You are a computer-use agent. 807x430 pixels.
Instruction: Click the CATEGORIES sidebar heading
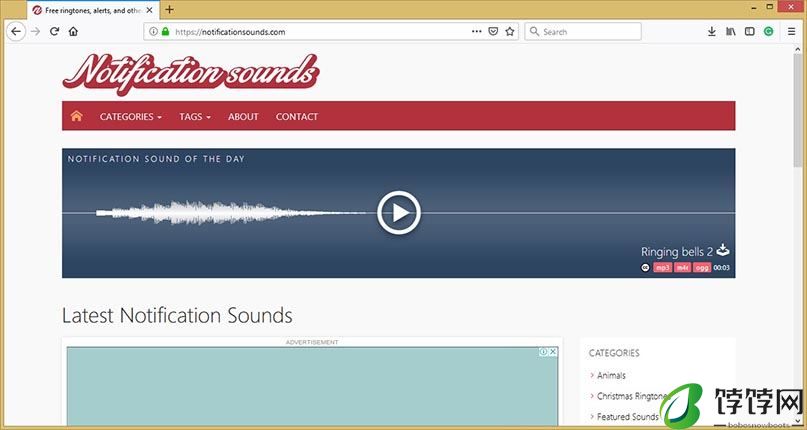click(x=614, y=353)
